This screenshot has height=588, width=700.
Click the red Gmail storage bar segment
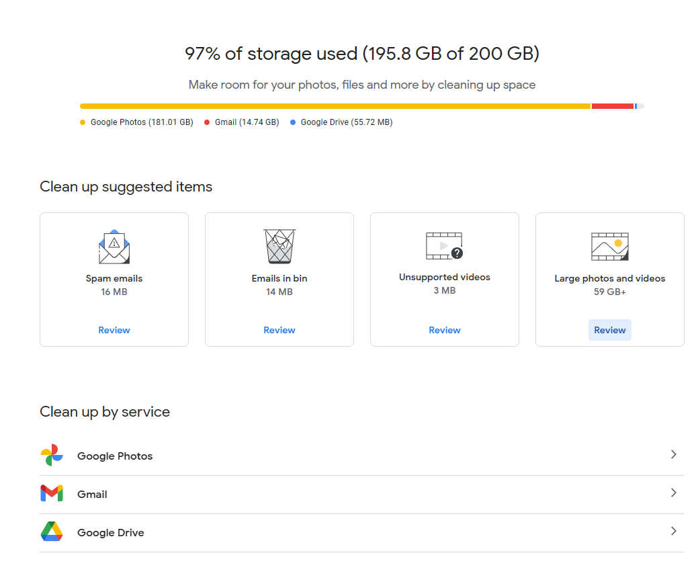613,106
